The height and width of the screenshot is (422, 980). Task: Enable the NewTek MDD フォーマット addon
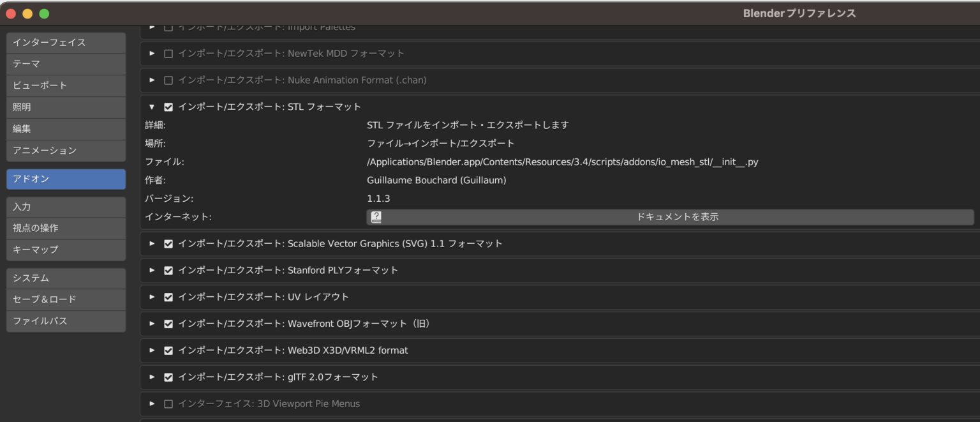tap(168, 53)
